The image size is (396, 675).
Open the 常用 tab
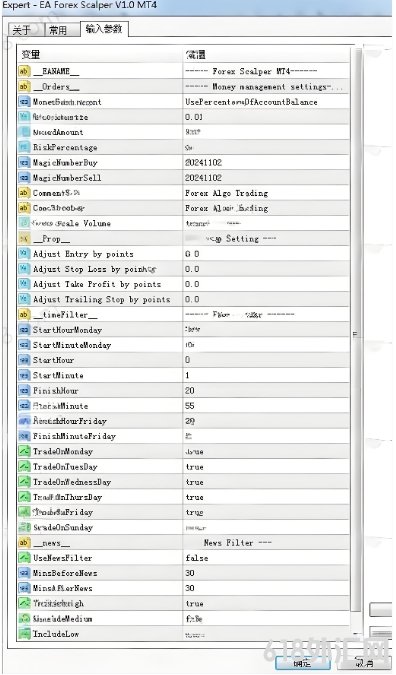coord(61,30)
